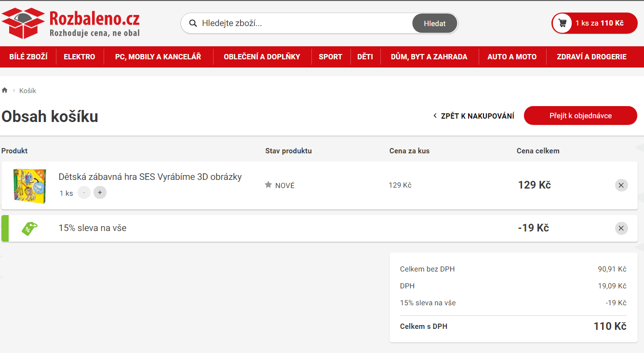Go to the SPORT category

coord(330,57)
